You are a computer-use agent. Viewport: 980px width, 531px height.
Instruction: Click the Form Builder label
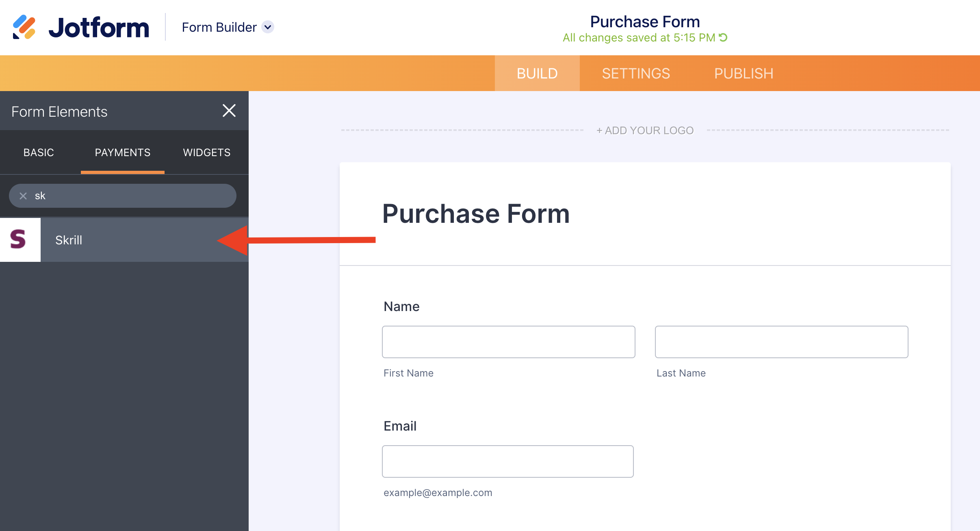[219, 27]
